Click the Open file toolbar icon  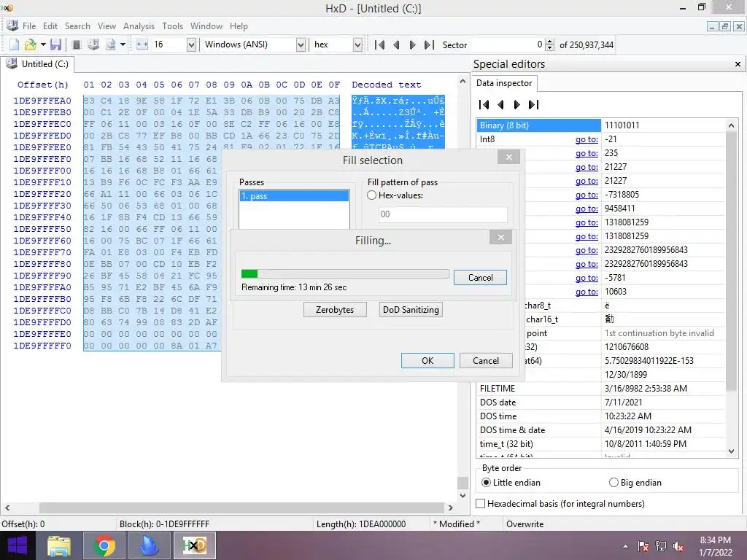coord(31,44)
